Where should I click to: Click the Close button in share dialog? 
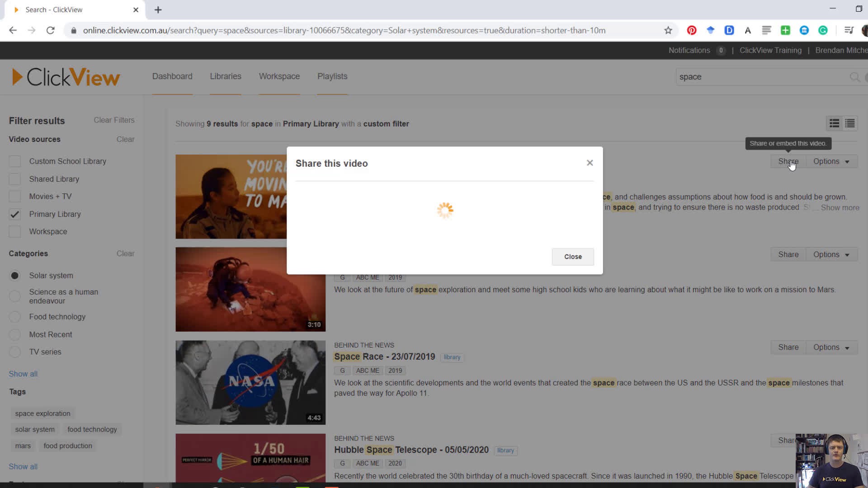click(573, 257)
